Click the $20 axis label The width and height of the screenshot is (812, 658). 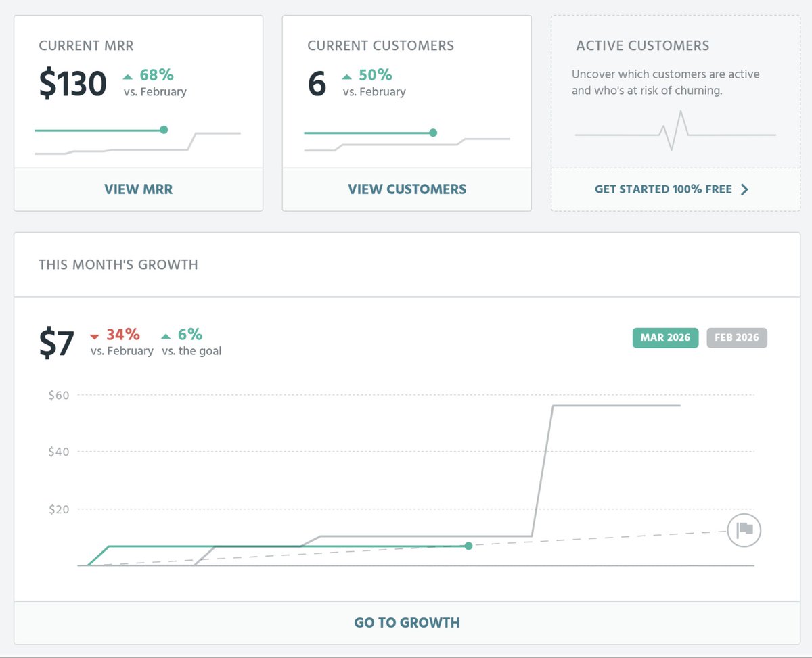pyautogui.click(x=59, y=509)
